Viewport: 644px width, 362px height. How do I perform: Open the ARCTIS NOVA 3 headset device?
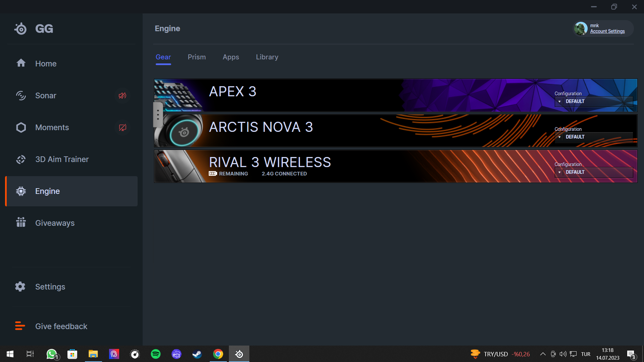point(396,131)
